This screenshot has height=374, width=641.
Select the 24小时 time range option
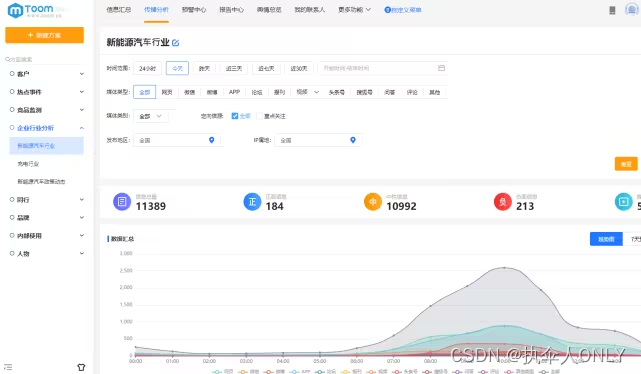pyautogui.click(x=147, y=68)
